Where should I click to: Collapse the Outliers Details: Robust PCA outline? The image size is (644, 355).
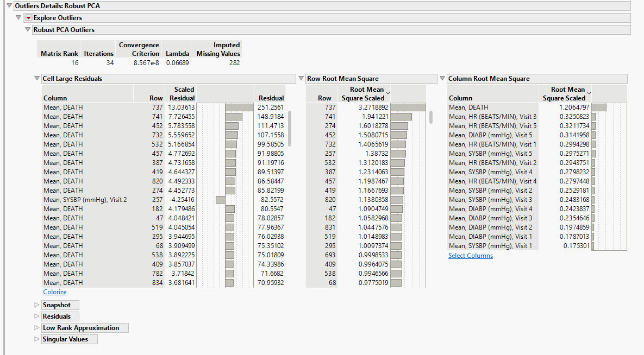click(9, 6)
